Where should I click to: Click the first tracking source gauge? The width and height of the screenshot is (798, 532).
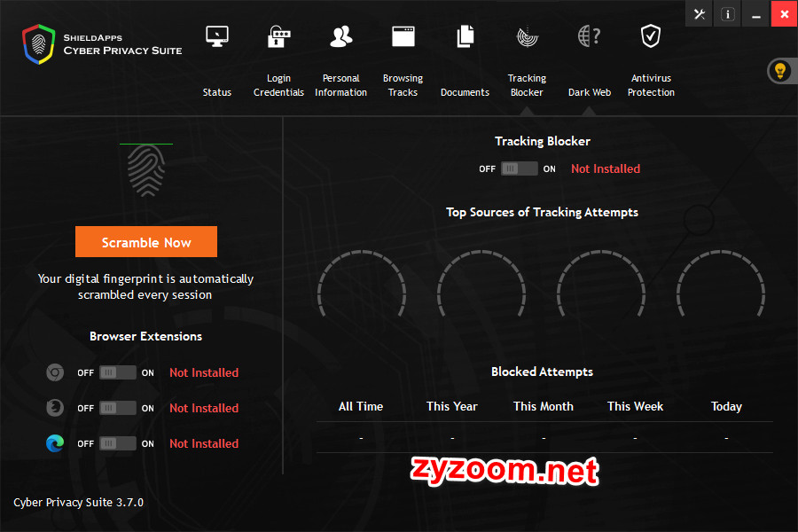click(x=362, y=284)
